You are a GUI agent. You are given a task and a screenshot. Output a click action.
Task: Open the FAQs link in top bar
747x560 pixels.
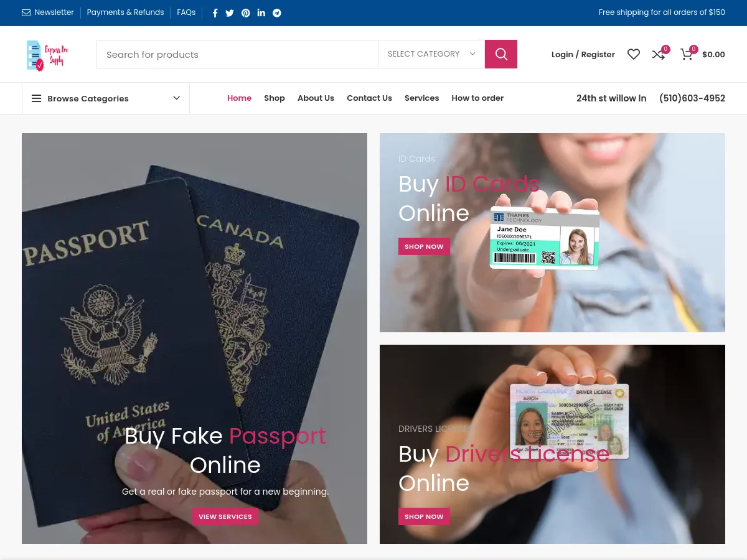186,12
